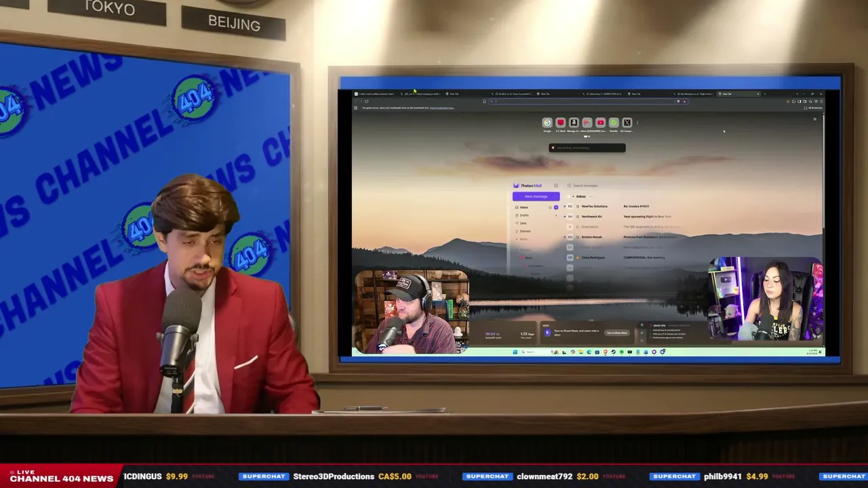Click the browser reload button
Image resolution: width=868 pixels, height=488 pixels.
(x=366, y=102)
